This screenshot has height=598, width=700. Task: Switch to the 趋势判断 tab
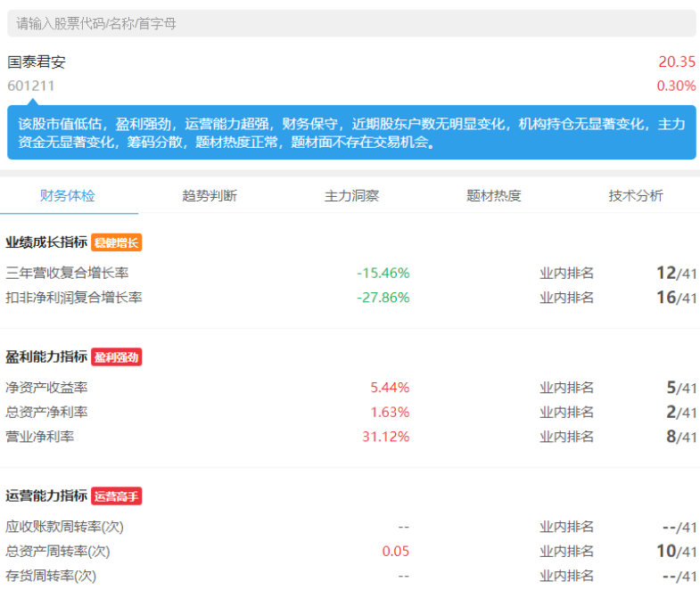[x=210, y=196]
